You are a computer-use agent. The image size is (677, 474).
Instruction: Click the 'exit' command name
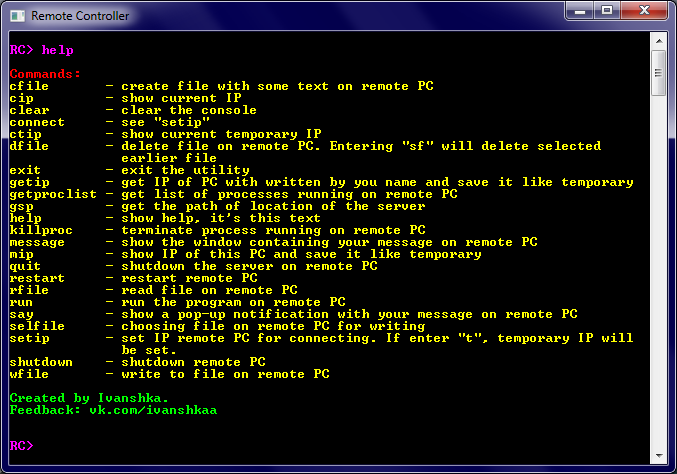pyautogui.click(x=25, y=170)
